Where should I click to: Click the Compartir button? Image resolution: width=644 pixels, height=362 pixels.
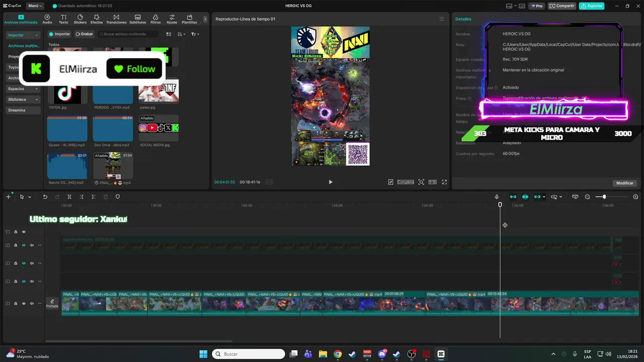[562, 6]
